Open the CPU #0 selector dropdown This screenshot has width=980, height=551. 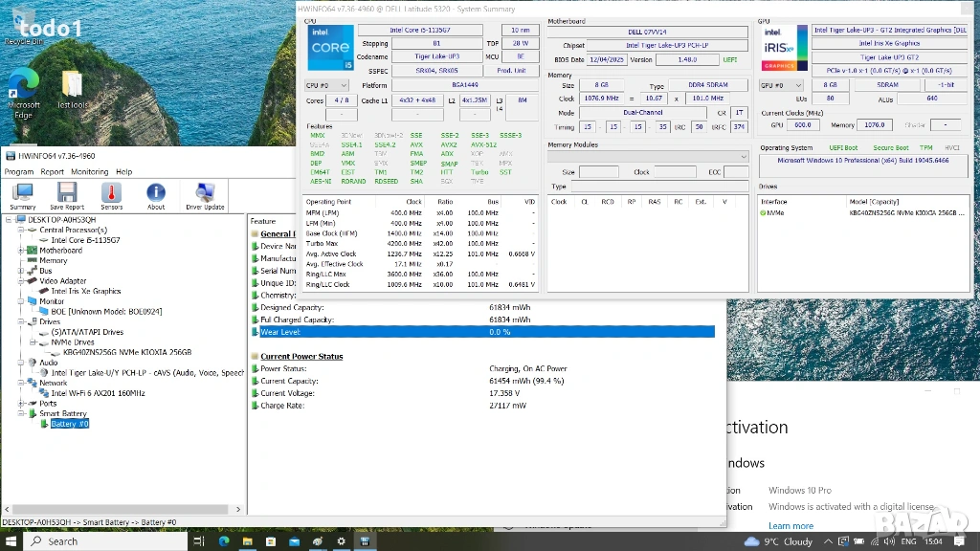325,85
